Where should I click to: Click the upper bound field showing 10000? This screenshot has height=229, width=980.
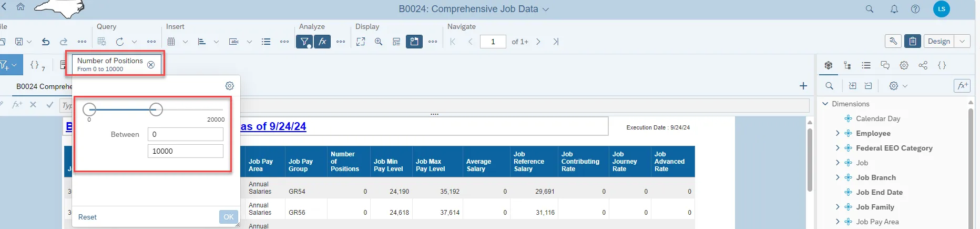click(x=185, y=151)
